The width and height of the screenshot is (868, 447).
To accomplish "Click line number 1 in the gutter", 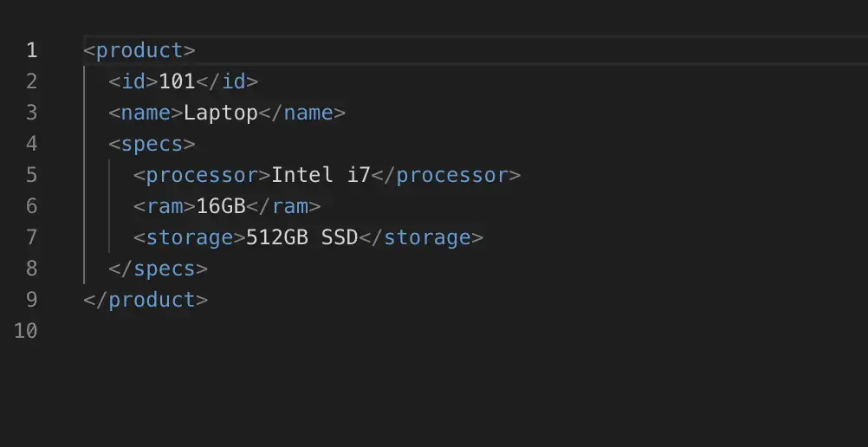I will [31, 50].
